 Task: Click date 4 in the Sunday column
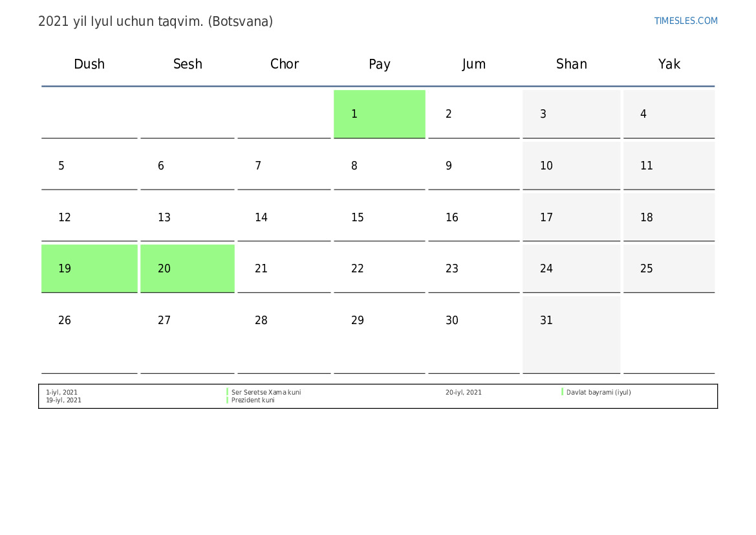[x=643, y=115]
